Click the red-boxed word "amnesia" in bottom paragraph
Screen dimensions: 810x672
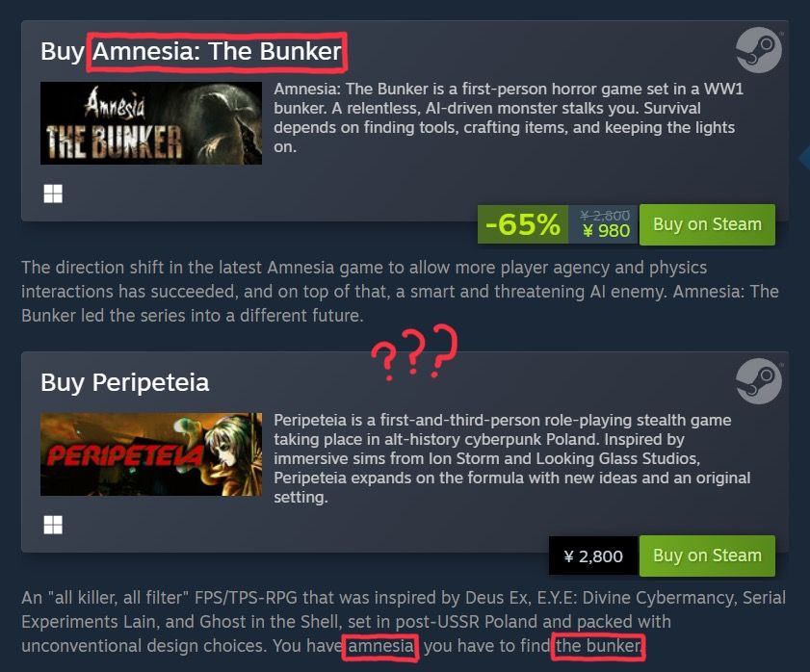[x=380, y=646]
